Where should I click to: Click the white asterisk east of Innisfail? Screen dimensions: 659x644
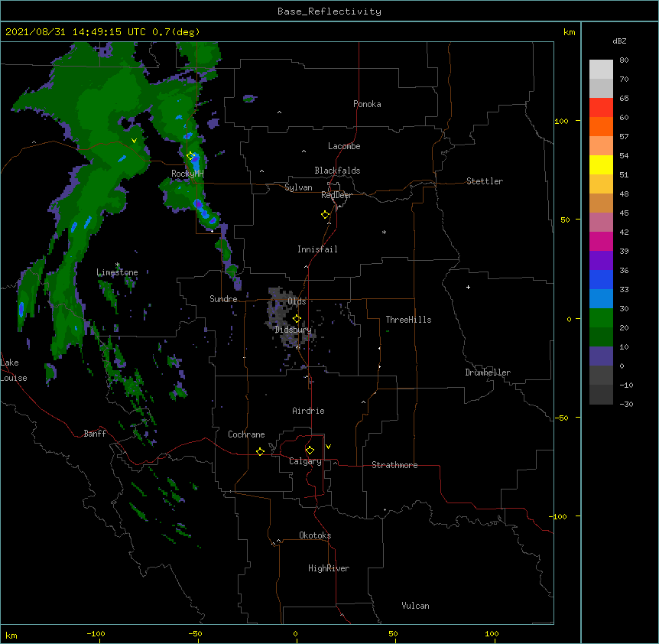tap(384, 232)
